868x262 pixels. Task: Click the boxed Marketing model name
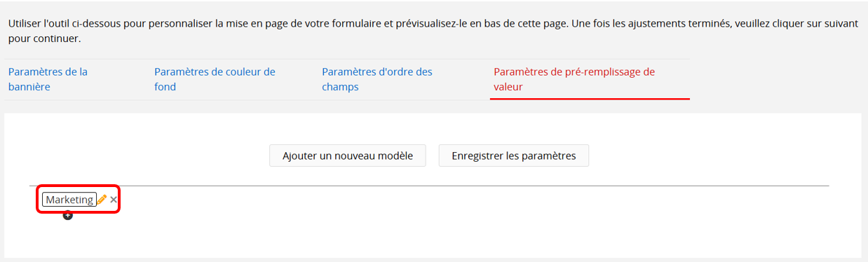69,200
